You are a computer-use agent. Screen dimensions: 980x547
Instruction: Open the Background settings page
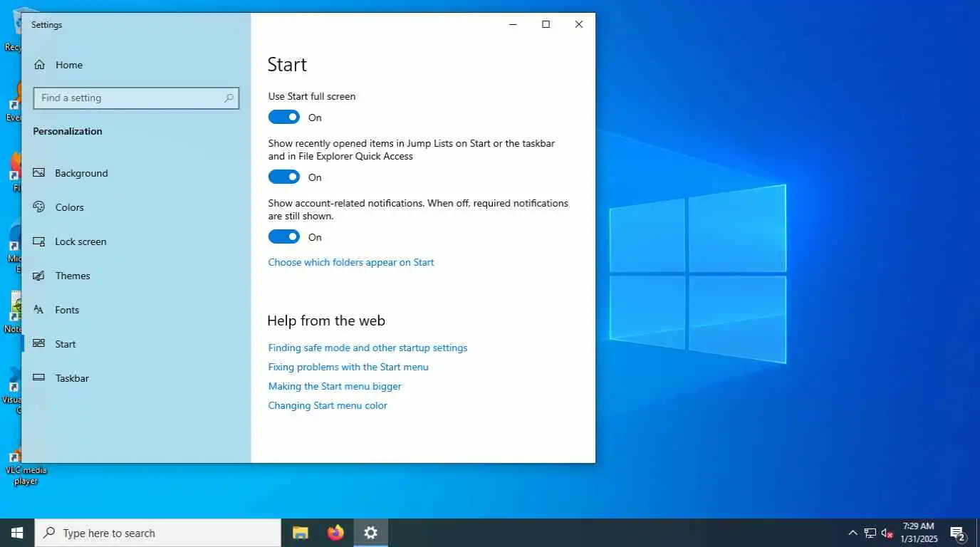tap(136, 173)
